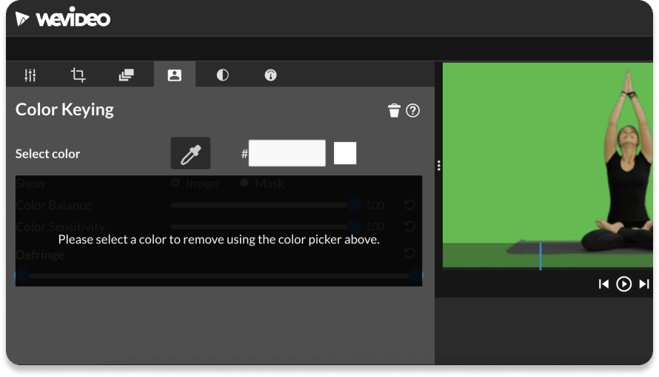
Task: Click the WeVideo logo
Action: [63, 18]
